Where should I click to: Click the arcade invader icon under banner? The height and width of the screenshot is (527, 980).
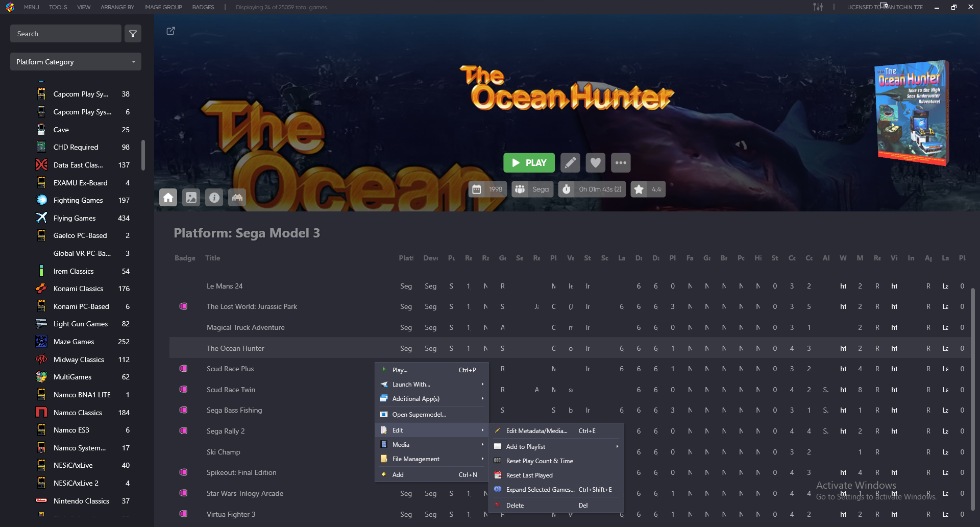click(x=237, y=198)
